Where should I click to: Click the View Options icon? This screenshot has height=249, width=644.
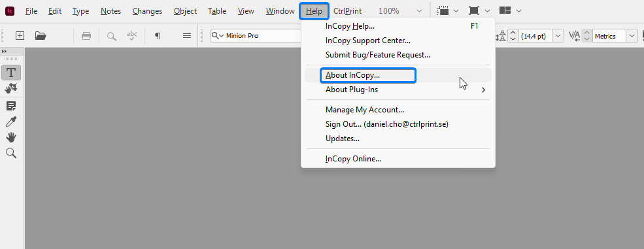click(442, 10)
